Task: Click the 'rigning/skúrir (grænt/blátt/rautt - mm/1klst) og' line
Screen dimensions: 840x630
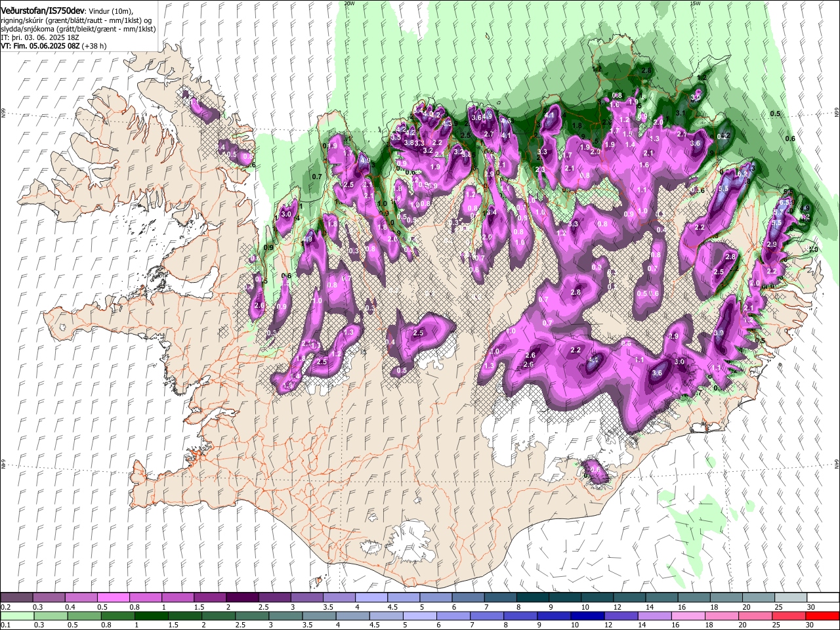Action: (x=77, y=20)
